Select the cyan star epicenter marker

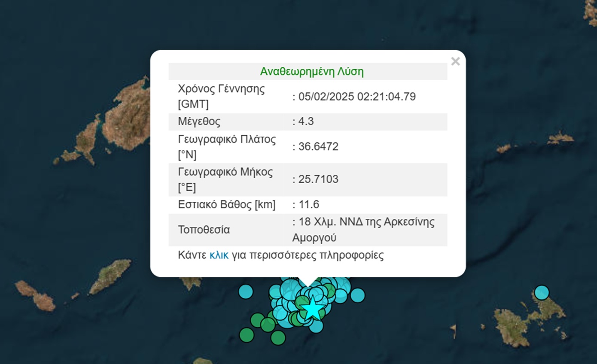click(x=312, y=307)
